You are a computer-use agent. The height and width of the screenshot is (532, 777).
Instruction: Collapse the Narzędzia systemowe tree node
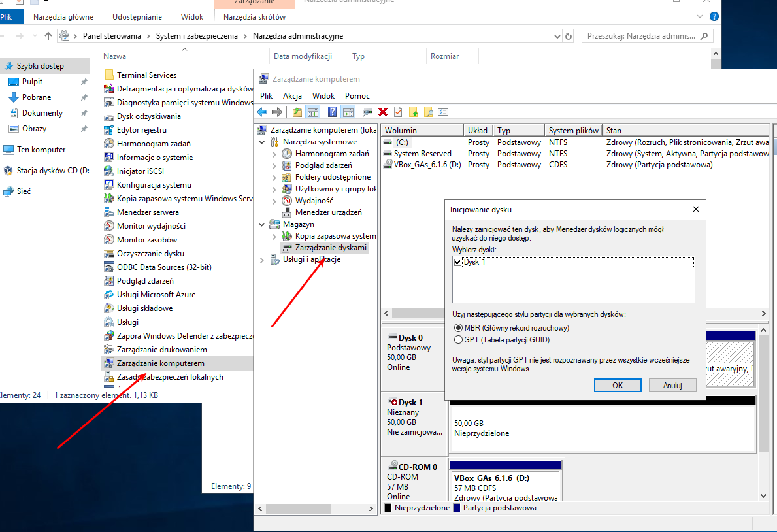pyautogui.click(x=261, y=142)
